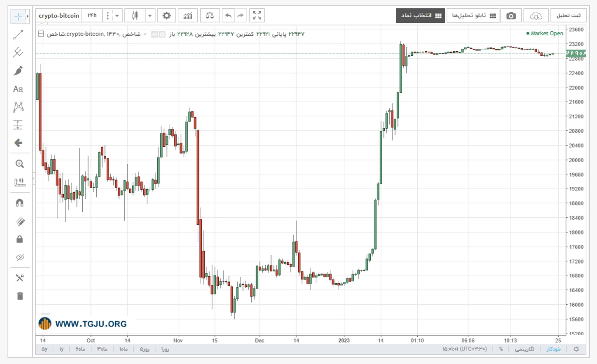Toggle خودکار auto scale
The width and height of the screenshot is (597, 364).
553,349
